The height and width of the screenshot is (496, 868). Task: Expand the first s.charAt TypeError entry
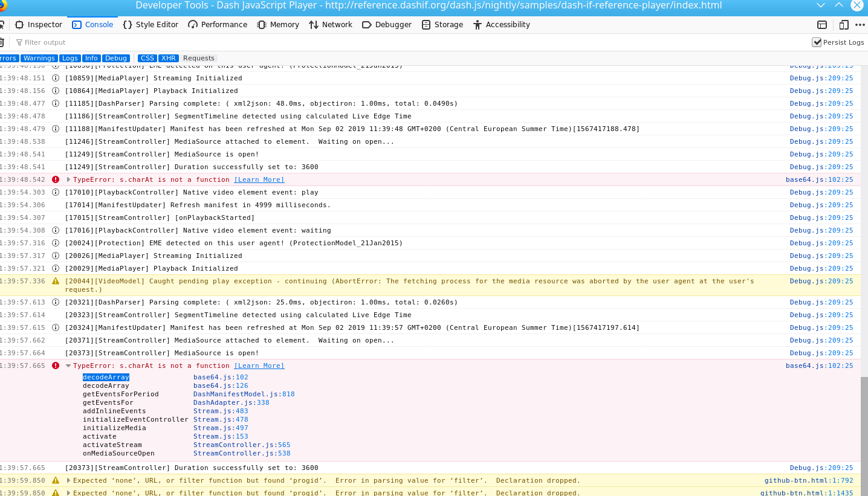pos(68,180)
